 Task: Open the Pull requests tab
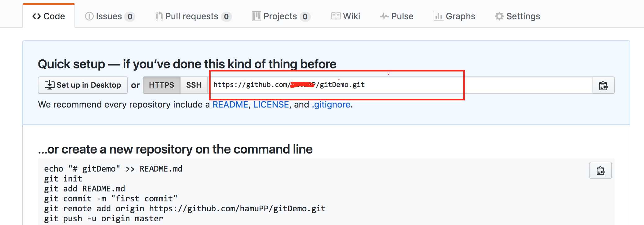coord(192,16)
